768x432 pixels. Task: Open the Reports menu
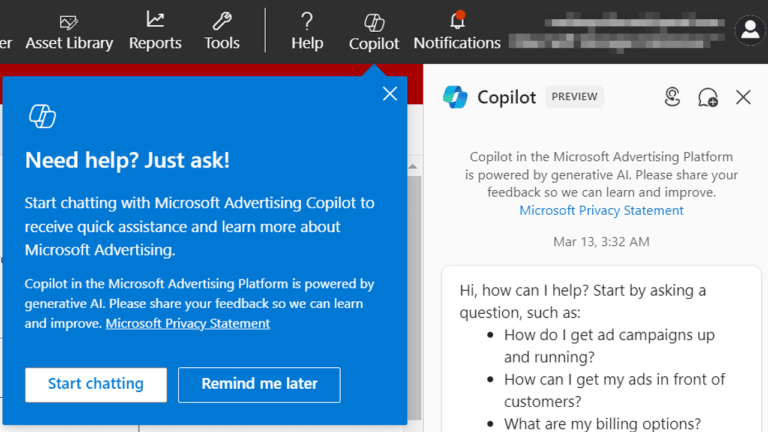coord(155,32)
